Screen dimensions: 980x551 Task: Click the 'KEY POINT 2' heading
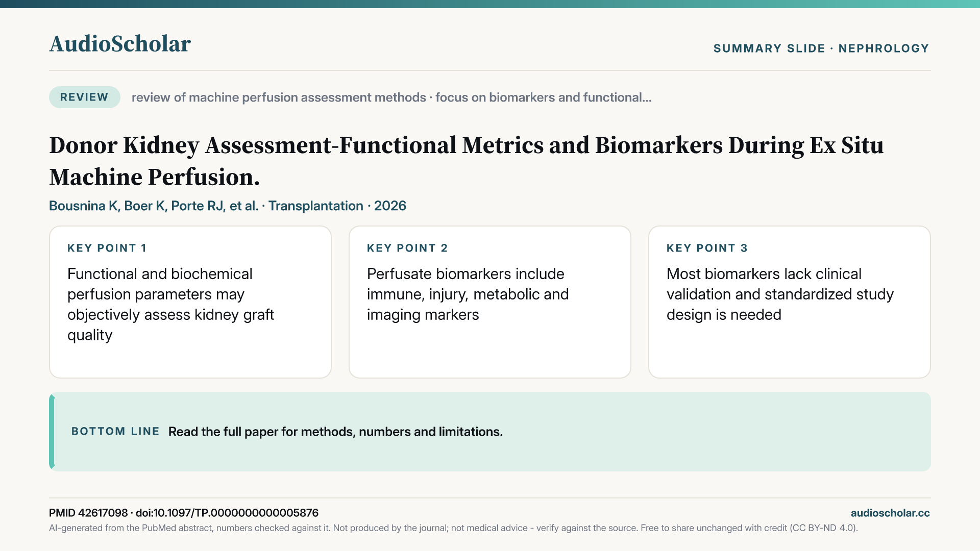[x=407, y=248]
